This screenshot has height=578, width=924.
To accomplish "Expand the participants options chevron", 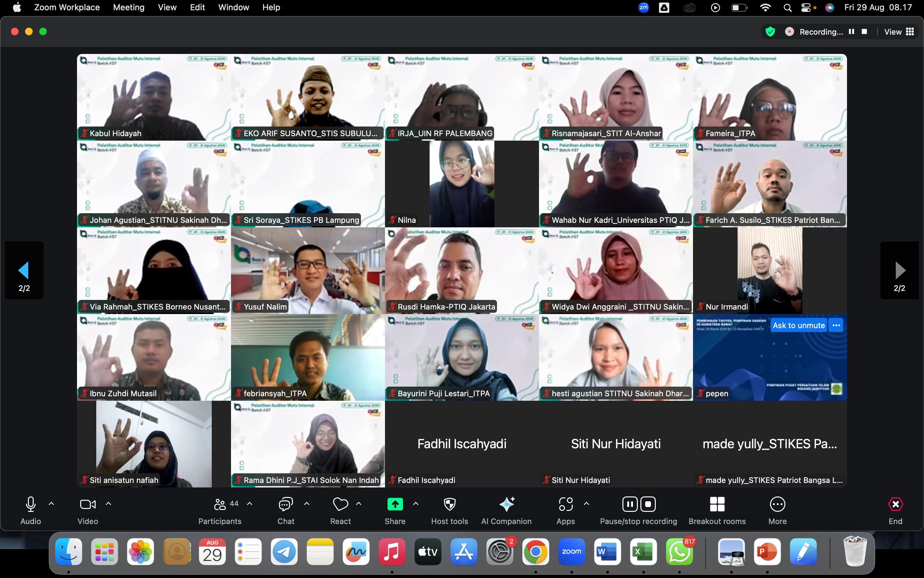I will pos(250,504).
